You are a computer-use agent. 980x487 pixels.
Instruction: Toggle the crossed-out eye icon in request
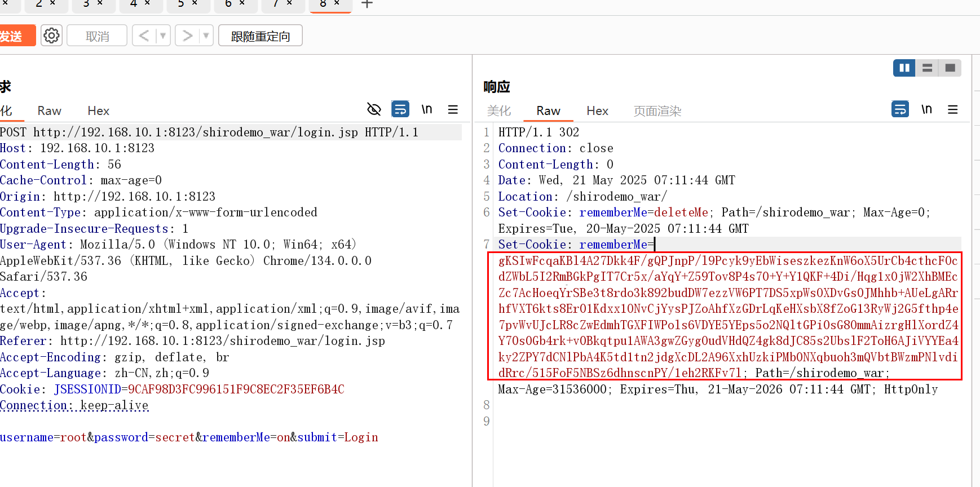click(x=374, y=109)
